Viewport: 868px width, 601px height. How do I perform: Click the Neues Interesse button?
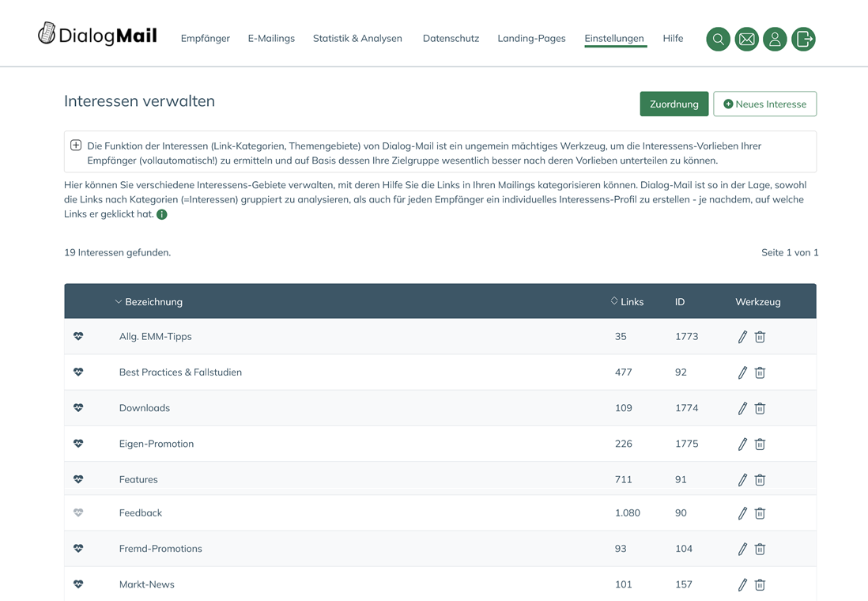pos(764,104)
